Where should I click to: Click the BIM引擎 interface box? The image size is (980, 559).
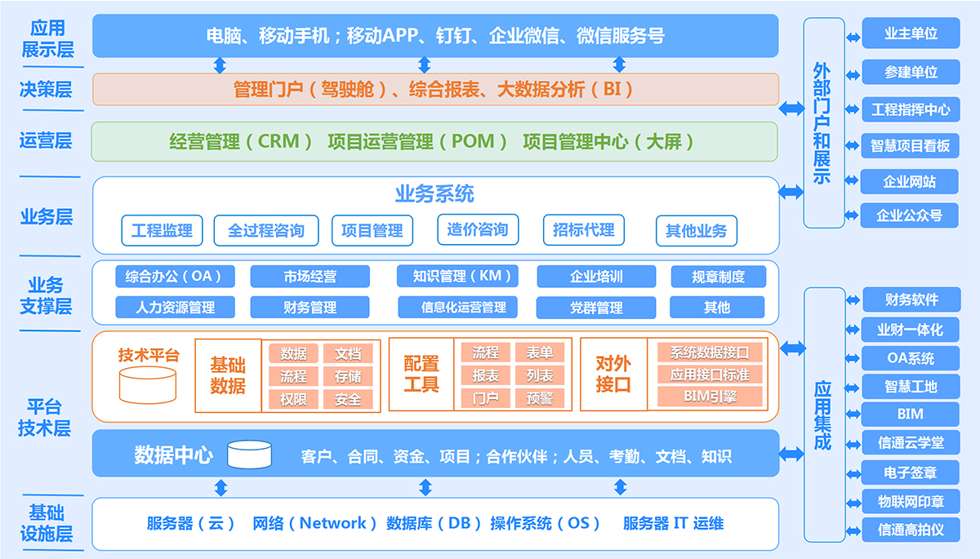coord(710,397)
